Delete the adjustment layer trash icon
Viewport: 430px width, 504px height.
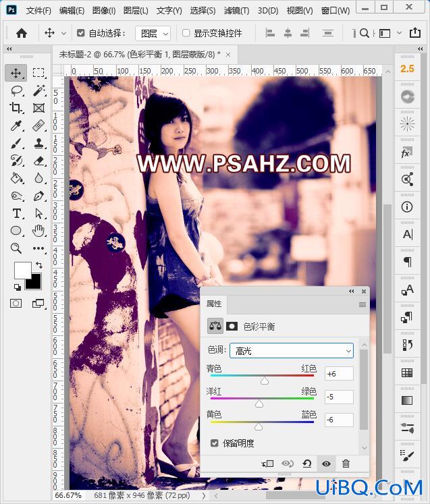(346, 464)
